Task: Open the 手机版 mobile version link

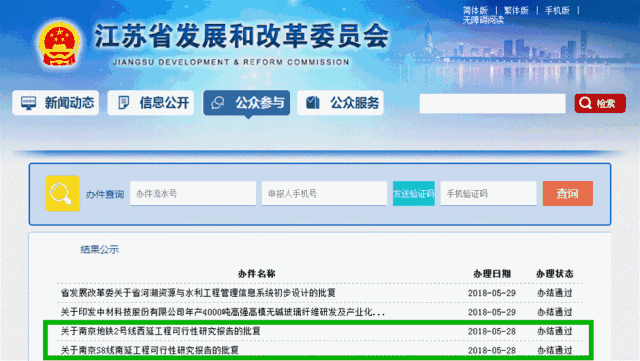Action: click(x=557, y=11)
